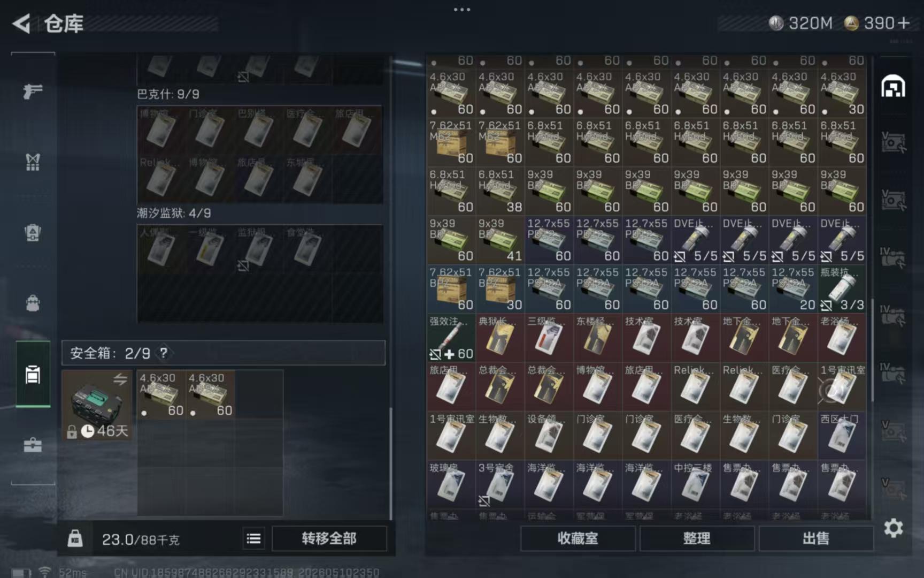Select the 强效注 injector item
The image size is (924, 578).
[451, 338]
